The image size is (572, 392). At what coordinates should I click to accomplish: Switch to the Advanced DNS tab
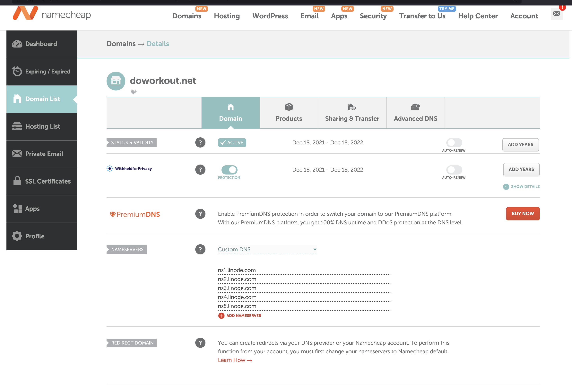[415, 113]
